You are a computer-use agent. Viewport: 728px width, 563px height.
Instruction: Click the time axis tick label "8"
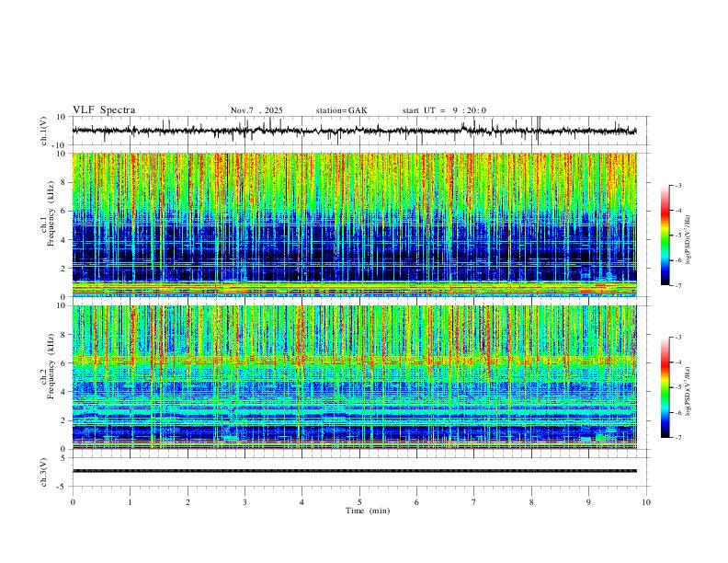(531, 502)
